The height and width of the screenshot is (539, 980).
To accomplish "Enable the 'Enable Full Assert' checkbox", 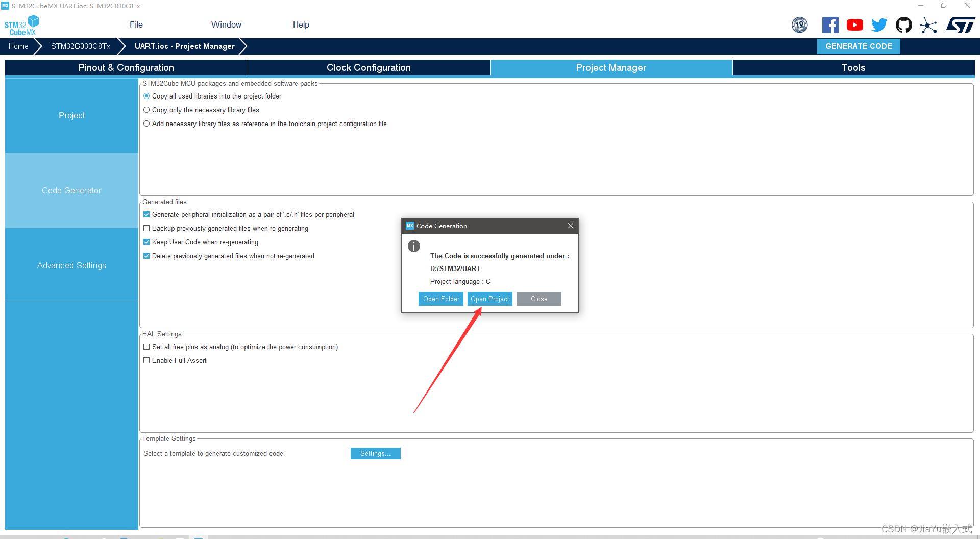I will (x=146, y=360).
